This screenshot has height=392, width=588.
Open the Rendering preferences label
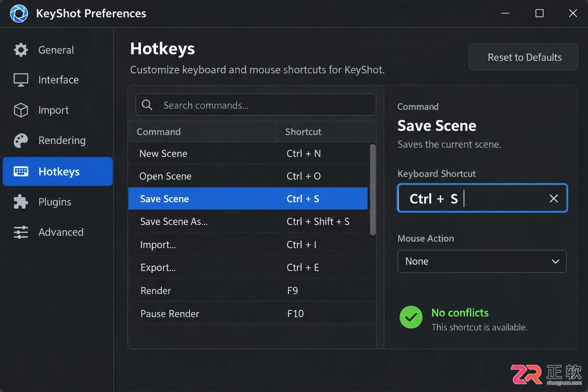coord(62,140)
